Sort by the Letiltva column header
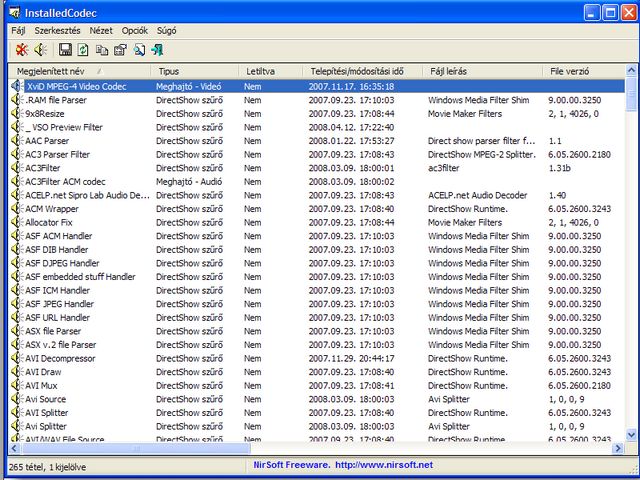The height and width of the screenshot is (480, 640). [x=271, y=71]
